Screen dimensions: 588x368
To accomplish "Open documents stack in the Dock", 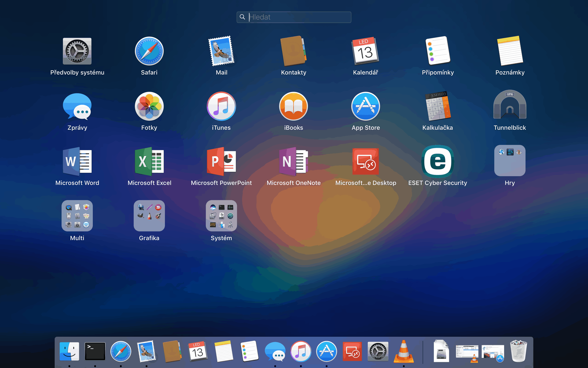I will (x=441, y=351).
